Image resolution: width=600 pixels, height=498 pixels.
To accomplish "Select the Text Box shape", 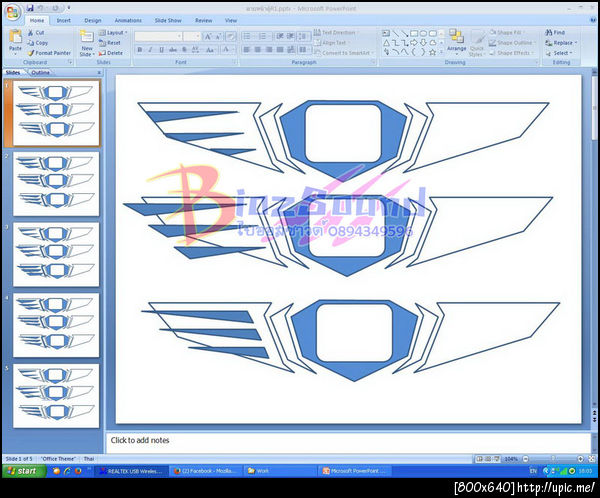I will [386, 33].
